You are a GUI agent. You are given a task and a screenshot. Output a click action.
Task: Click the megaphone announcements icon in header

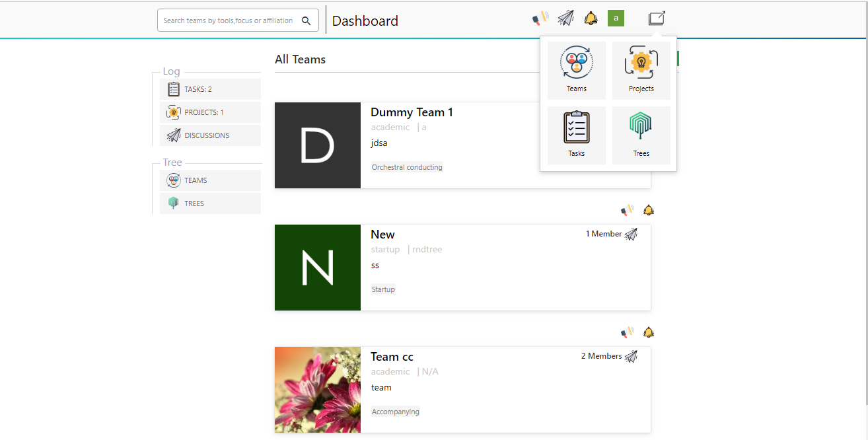540,18
